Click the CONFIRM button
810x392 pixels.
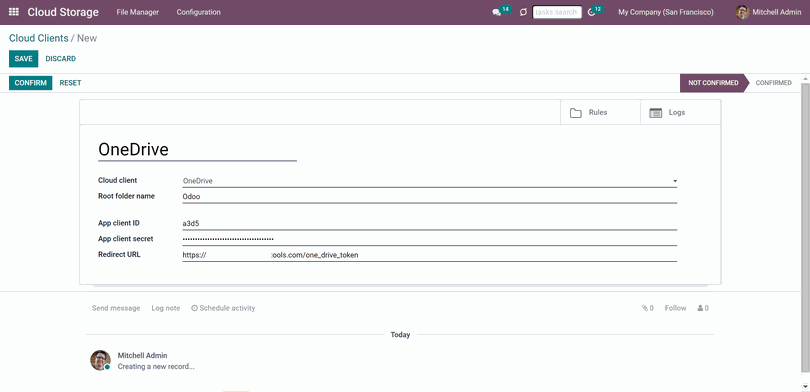(x=30, y=83)
